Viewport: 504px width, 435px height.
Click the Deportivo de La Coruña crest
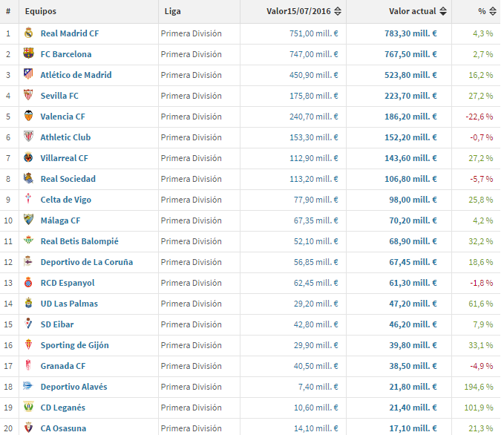pos(29,261)
